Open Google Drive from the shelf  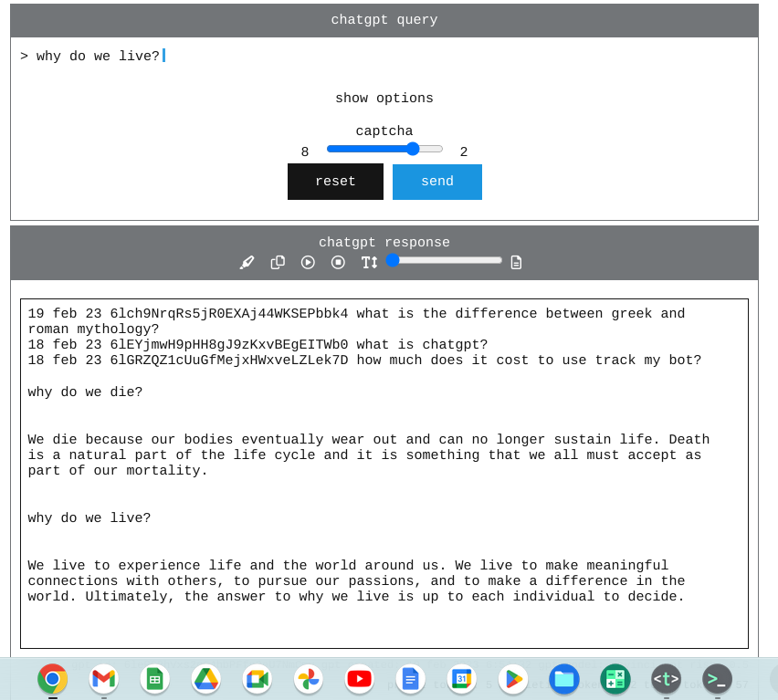tap(205, 679)
